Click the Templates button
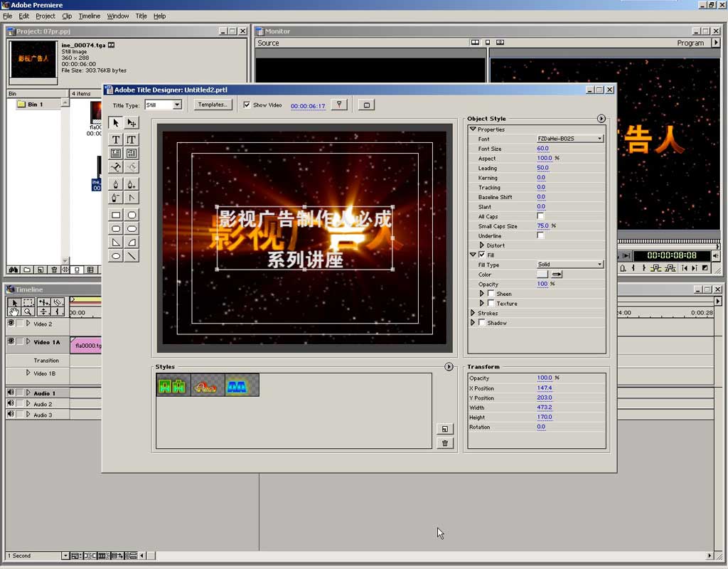Image resolution: width=728 pixels, height=569 pixels. click(x=213, y=105)
